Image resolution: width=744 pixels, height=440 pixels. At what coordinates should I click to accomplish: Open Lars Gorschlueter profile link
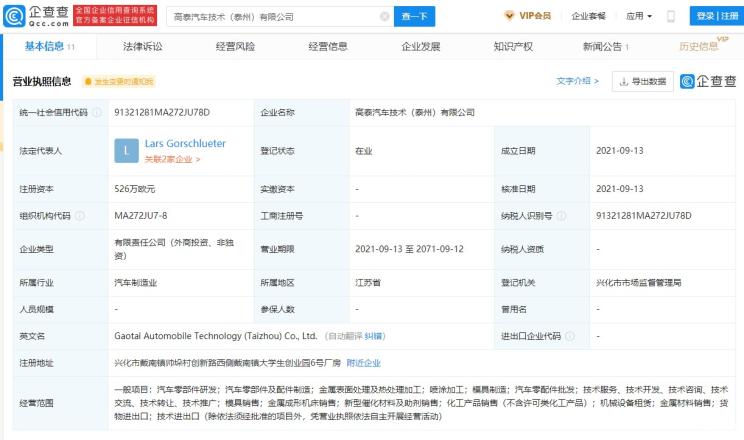point(185,143)
